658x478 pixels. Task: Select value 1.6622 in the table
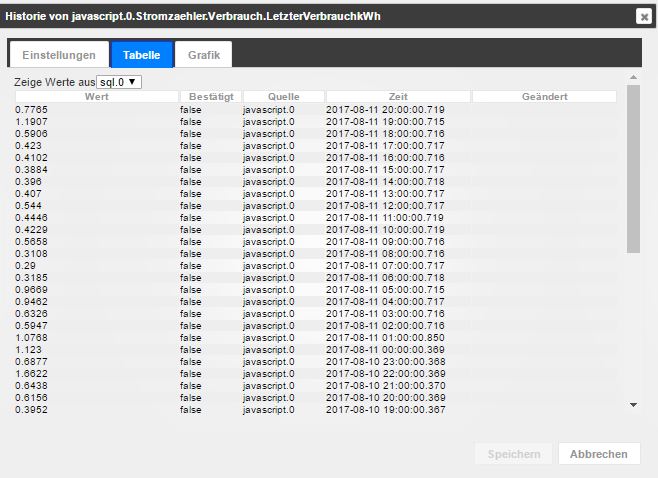click(x=31, y=374)
